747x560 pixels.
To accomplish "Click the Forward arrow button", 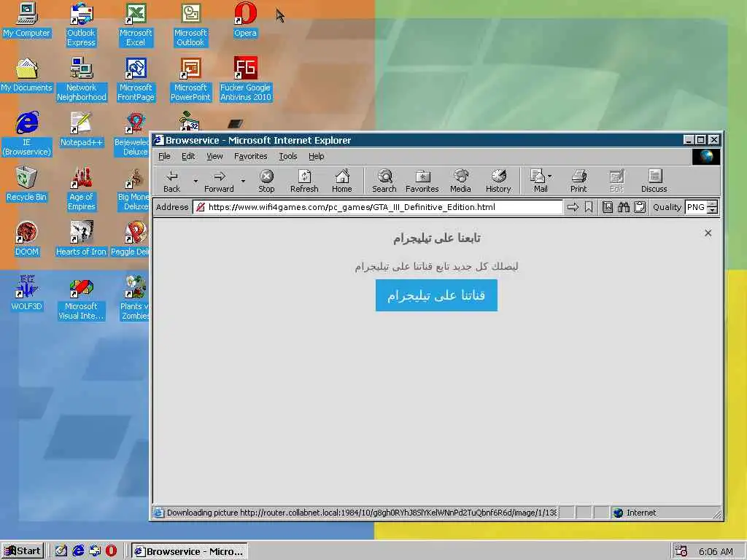I will coord(219,182).
